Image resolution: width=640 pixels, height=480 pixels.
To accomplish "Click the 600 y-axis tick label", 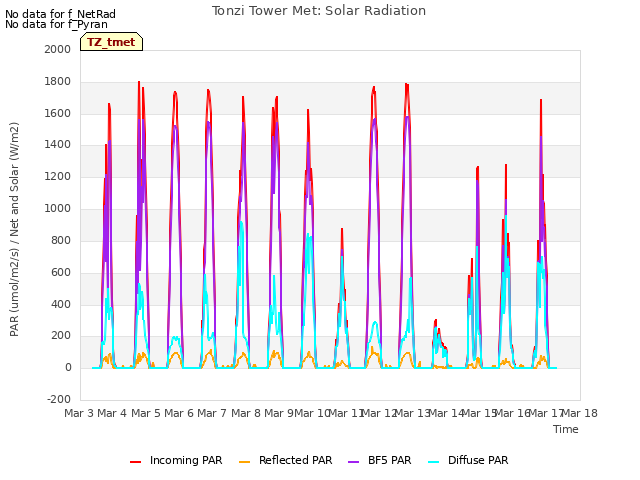I will (x=61, y=272).
